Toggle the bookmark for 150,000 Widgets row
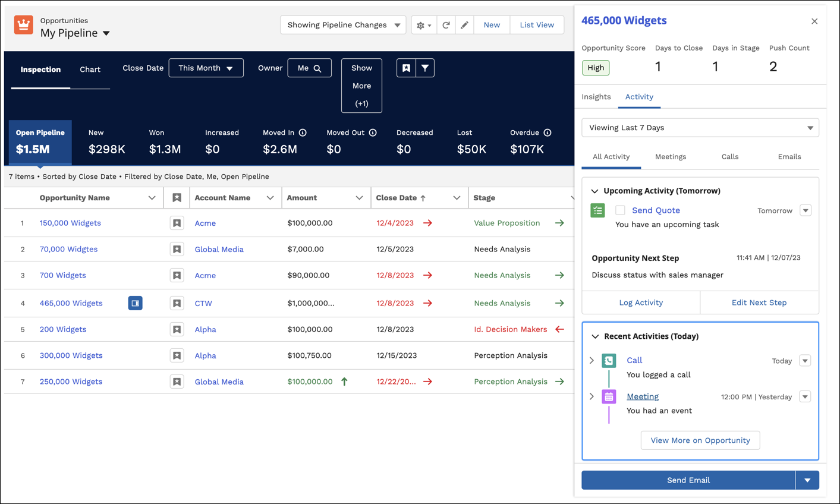 (177, 223)
